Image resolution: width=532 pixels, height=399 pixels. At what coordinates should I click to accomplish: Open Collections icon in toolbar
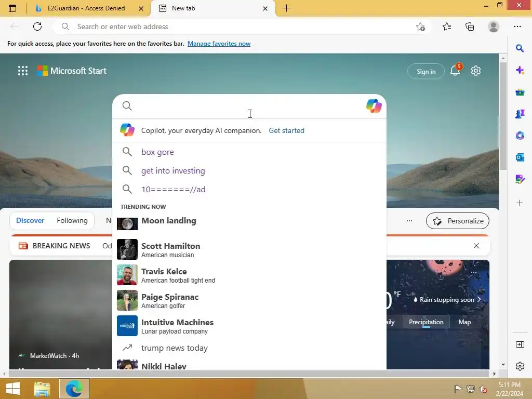point(470,26)
